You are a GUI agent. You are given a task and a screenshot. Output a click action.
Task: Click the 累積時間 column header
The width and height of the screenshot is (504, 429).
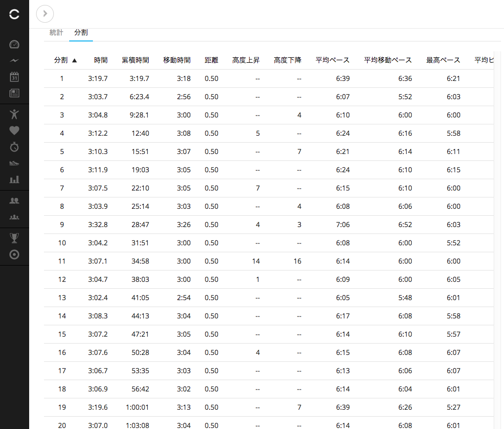point(135,60)
